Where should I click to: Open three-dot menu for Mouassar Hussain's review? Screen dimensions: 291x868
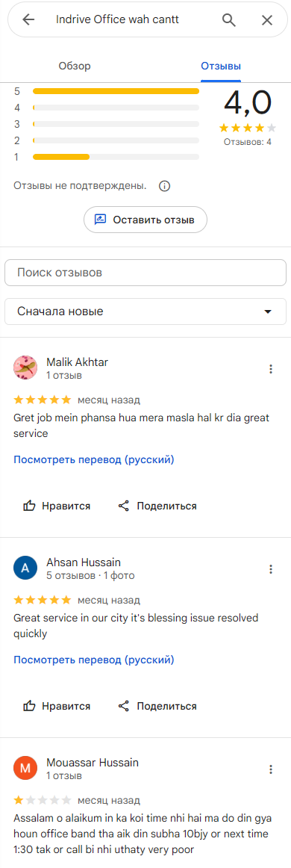(271, 769)
